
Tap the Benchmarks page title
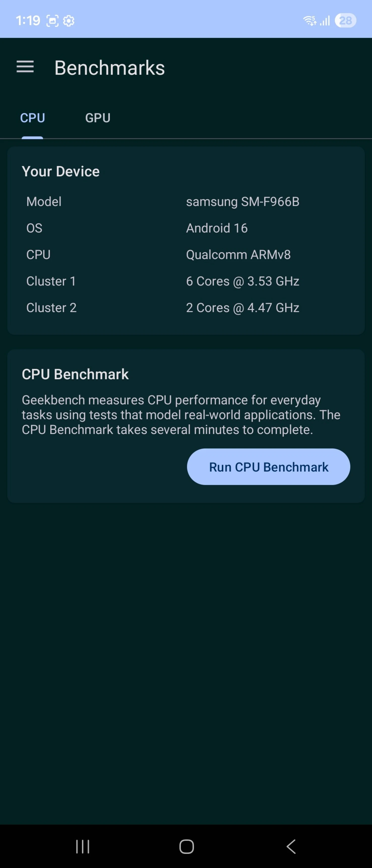[110, 68]
